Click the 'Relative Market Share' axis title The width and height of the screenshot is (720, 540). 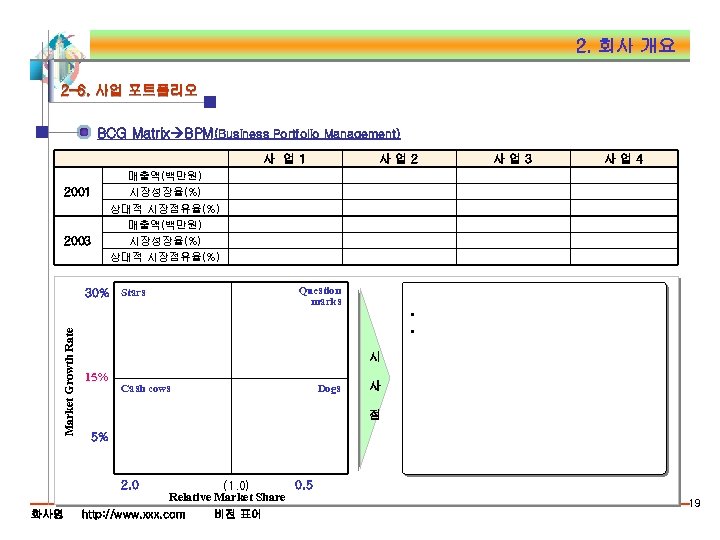(227, 497)
